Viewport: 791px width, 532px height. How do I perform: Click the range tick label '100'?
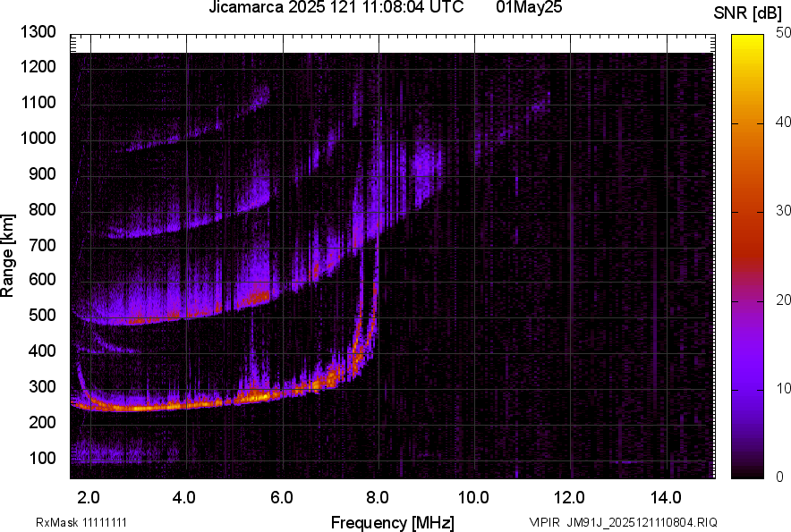[x=42, y=458]
